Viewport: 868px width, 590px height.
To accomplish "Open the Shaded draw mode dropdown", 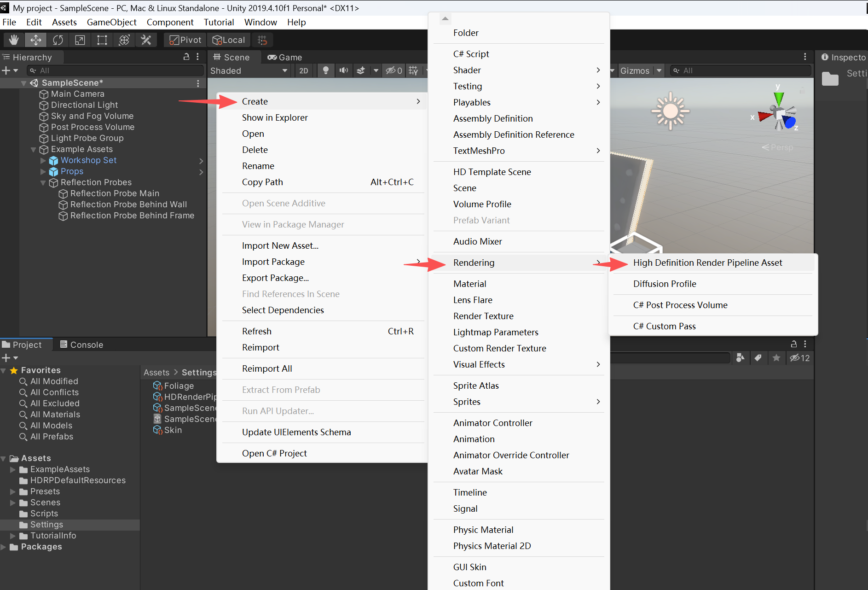I will click(x=249, y=70).
